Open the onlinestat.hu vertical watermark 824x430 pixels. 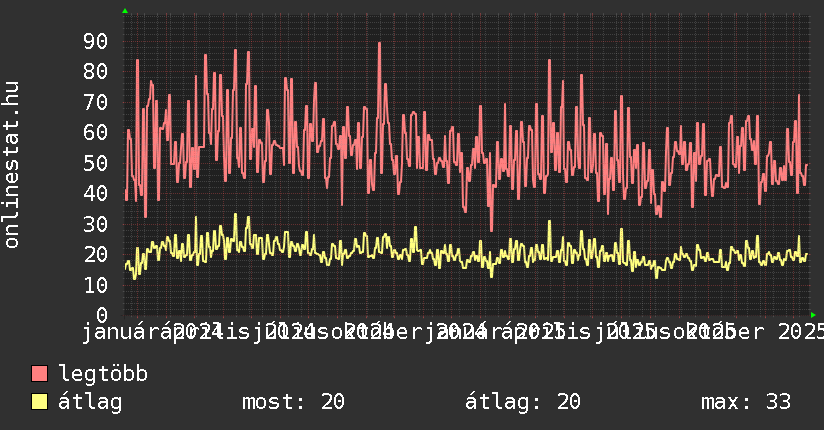[12, 165]
